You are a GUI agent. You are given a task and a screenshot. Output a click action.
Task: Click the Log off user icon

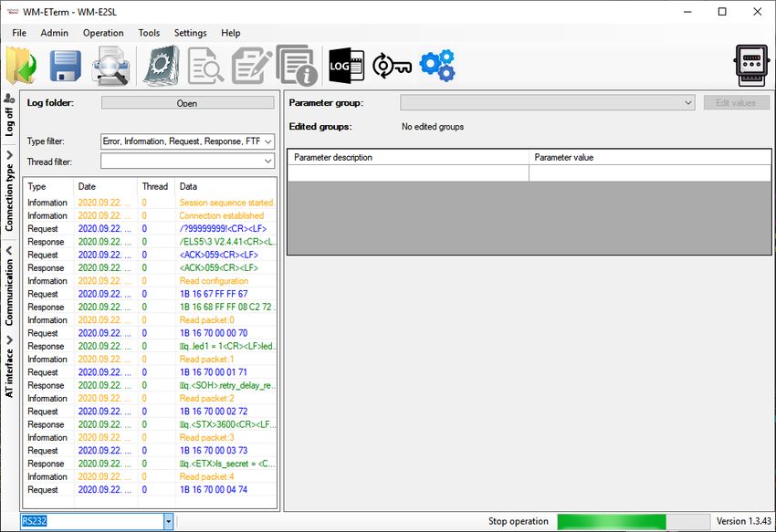9,98
